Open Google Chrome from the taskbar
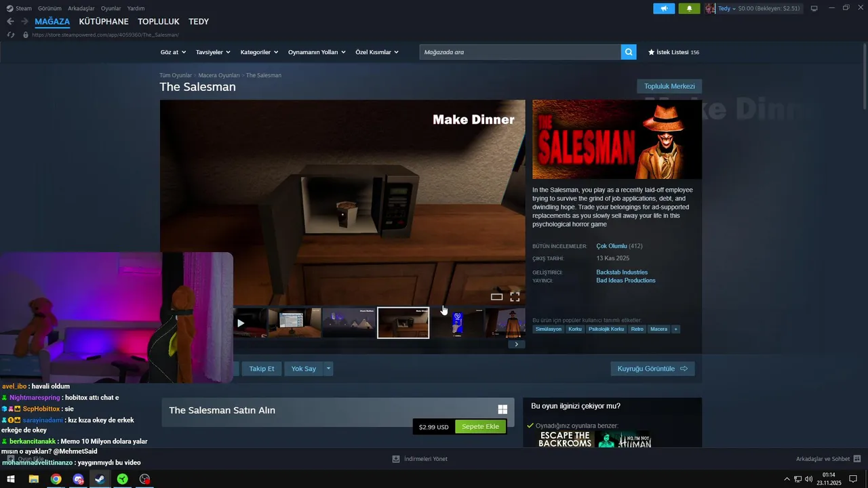 click(56, 479)
